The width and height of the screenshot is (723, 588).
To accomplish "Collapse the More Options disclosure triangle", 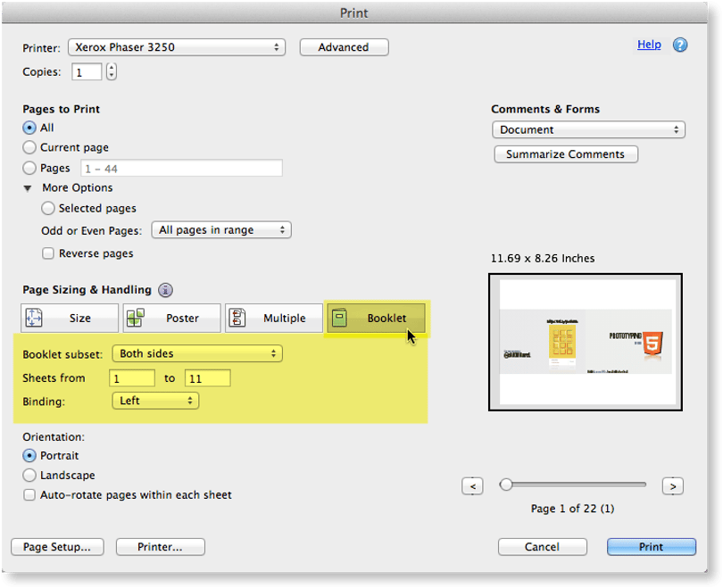I will pyautogui.click(x=28, y=188).
